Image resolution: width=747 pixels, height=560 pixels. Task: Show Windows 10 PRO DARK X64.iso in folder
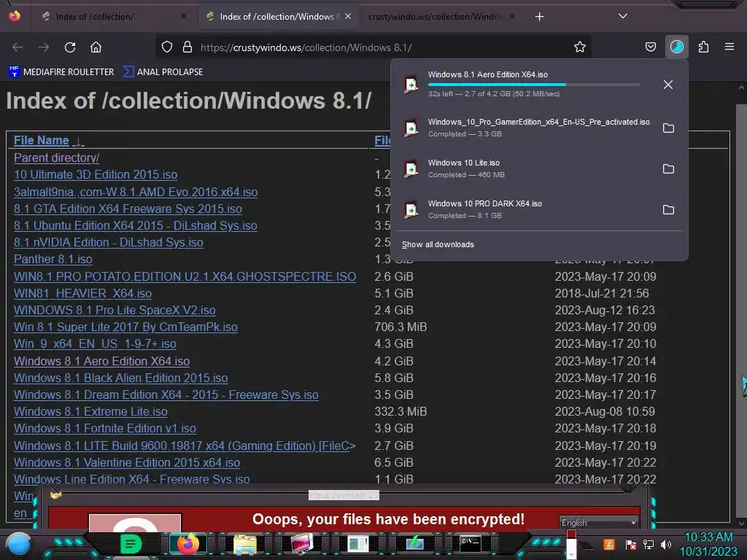pyautogui.click(x=668, y=210)
